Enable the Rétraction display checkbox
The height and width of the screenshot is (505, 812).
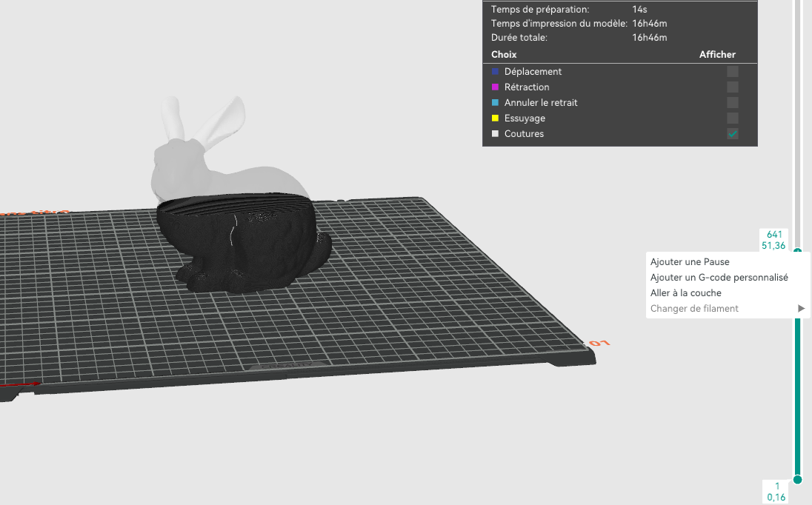pos(732,87)
